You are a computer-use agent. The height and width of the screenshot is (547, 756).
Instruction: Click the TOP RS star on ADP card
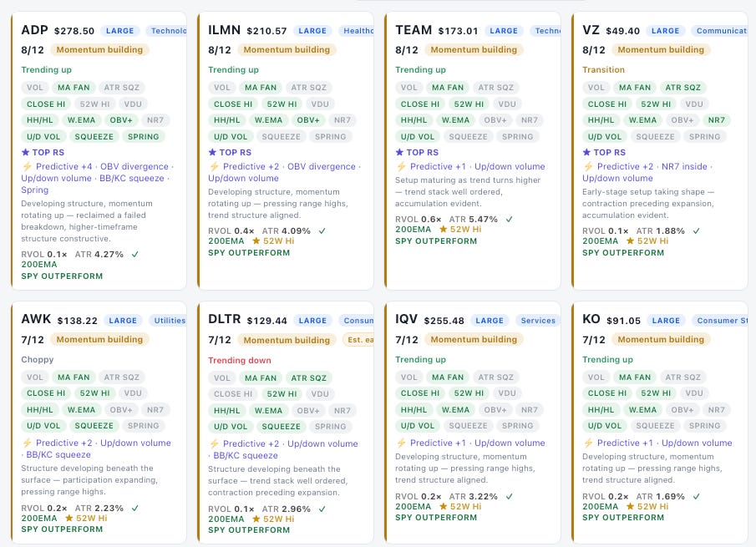pos(26,152)
